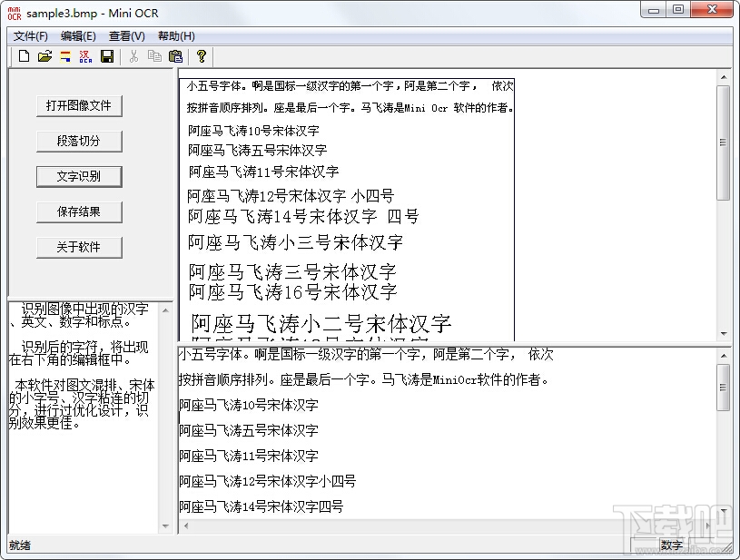This screenshot has height=560, width=740.
Task: Click the image line 阿座马飞涛三号宋体汉字
Action: pos(292,271)
